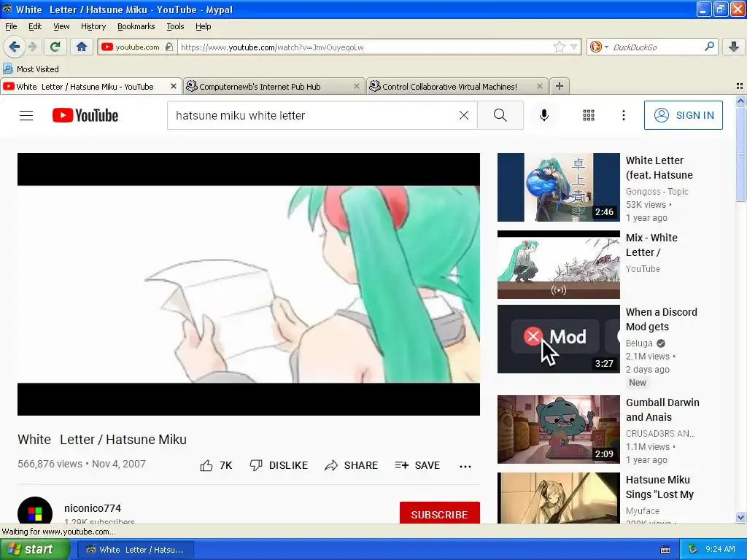Screen dimensions: 747x560
Task: Open Hatsune Miku Sings Lost My video title
Action: pos(659,486)
